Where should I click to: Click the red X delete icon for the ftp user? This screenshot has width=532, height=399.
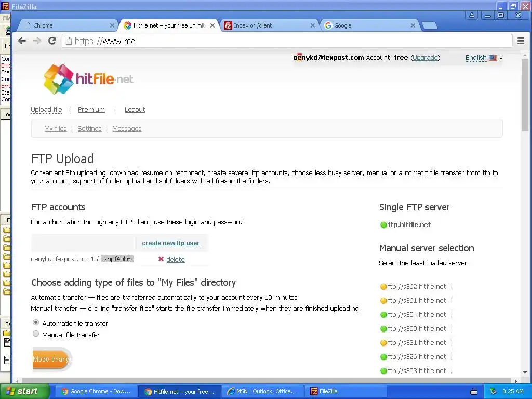pyautogui.click(x=161, y=259)
